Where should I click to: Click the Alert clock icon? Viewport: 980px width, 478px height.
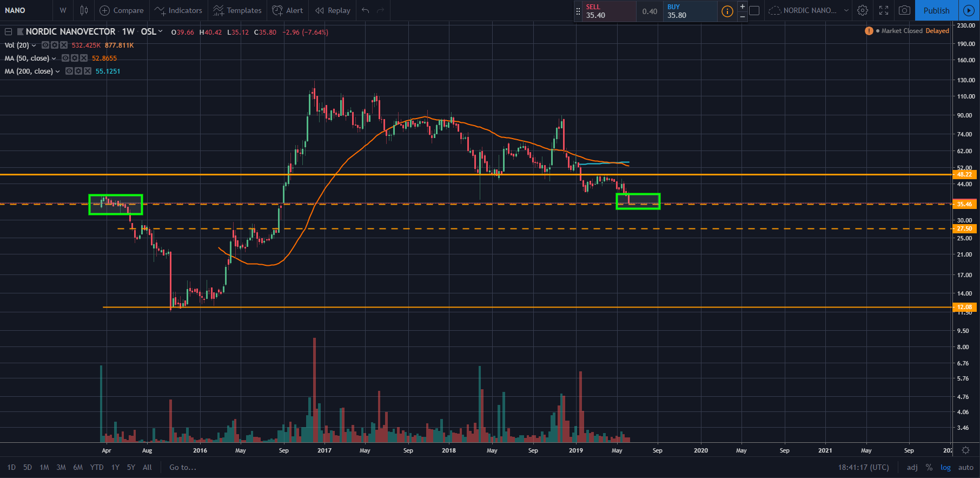coord(277,10)
